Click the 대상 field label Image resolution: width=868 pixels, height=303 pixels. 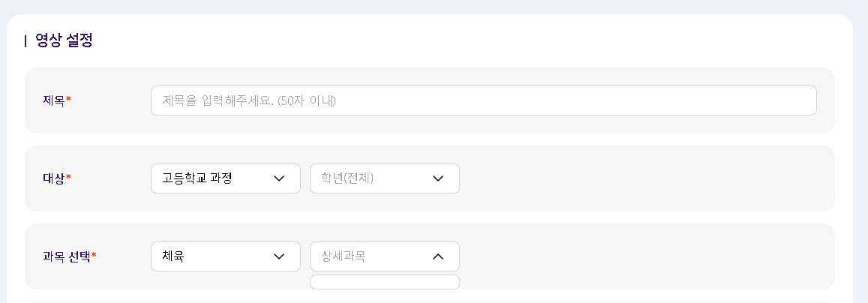pos(54,178)
